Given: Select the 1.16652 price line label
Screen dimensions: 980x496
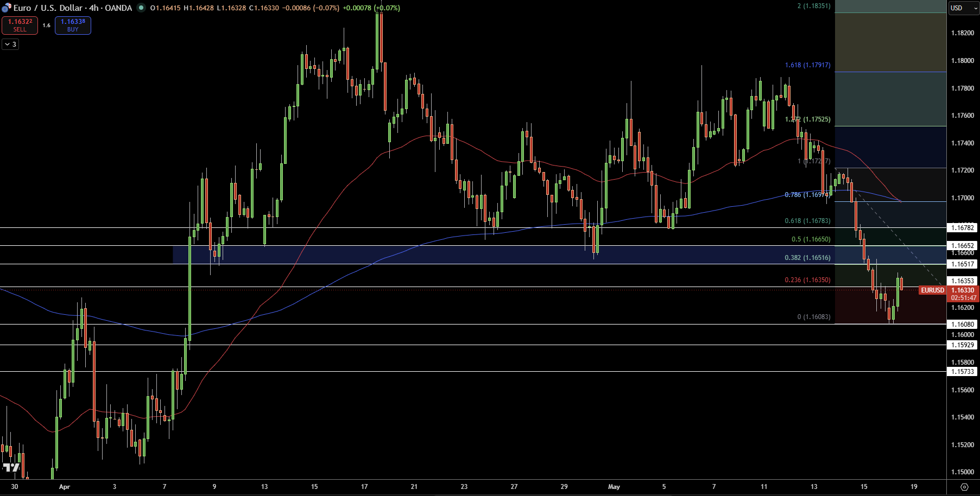Looking at the screenshot, I should tap(963, 246).
